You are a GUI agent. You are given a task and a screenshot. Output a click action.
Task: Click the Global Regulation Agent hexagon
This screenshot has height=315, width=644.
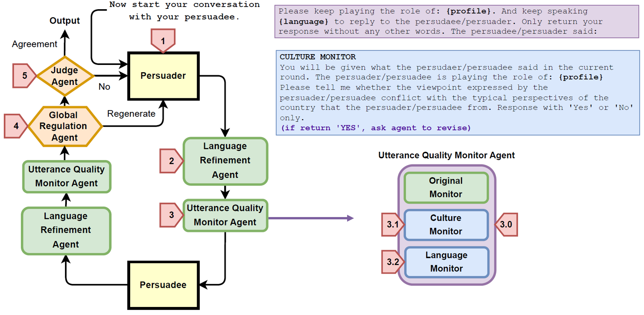64,126
